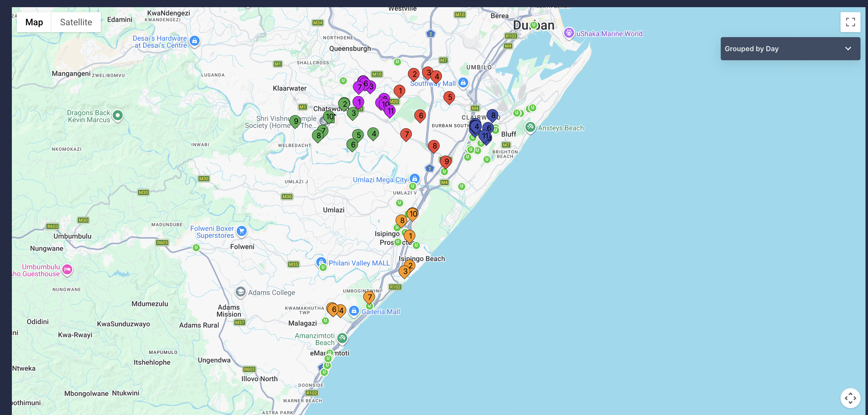The height and width of the screenshot is (415, 868).
Task: Click red marker number 5
Action: coord(450,98)
